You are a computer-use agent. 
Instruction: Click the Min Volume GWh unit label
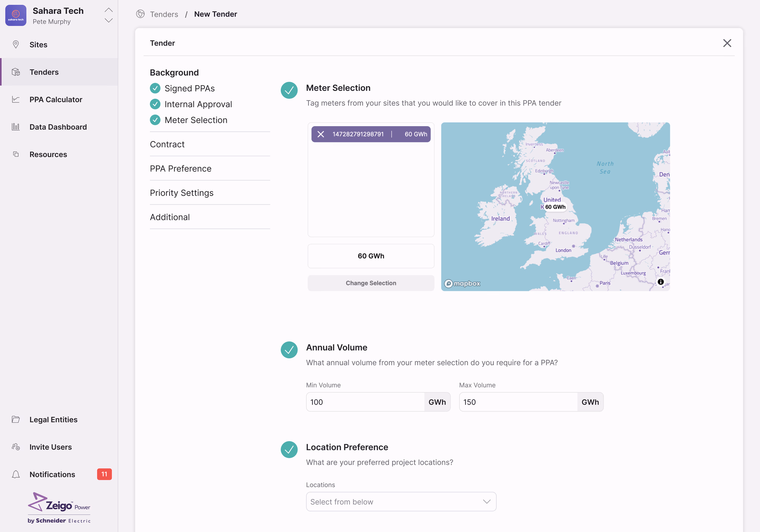(x=437, y=402)
